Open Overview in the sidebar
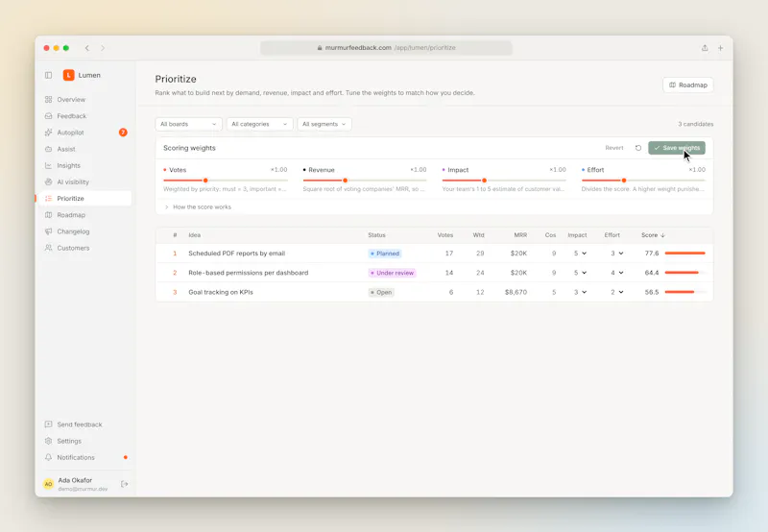The height and width of the screenshot is (532, 768). [86, 100]
